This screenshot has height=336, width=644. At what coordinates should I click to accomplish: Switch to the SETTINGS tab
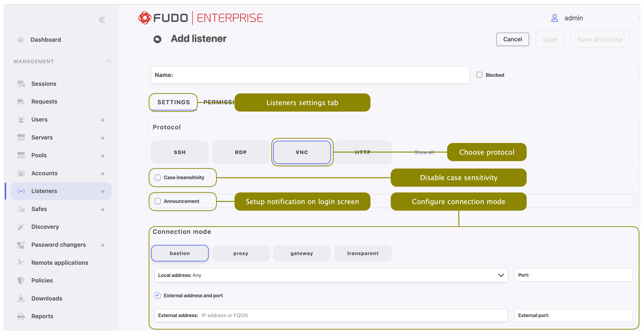tap(173, 102)
